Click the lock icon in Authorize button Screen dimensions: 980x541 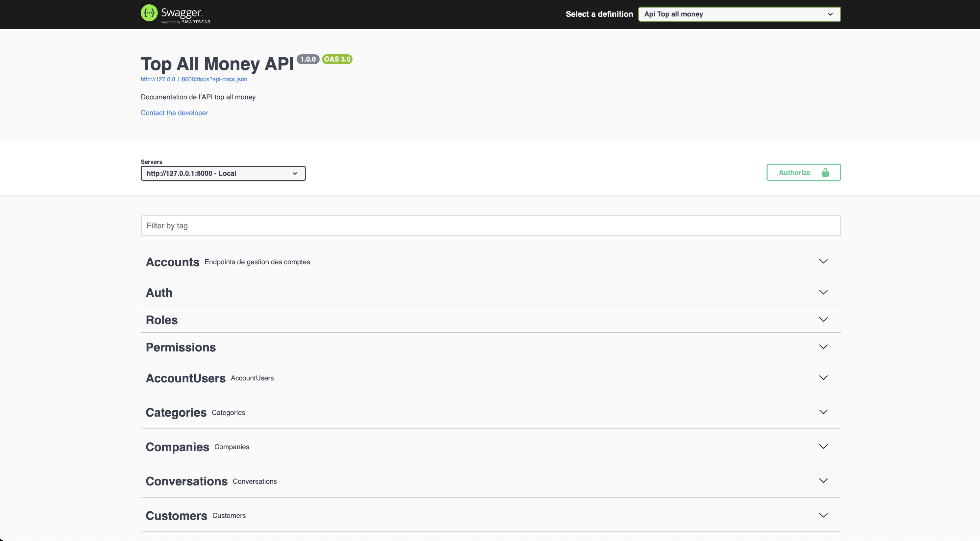(825, 172)
